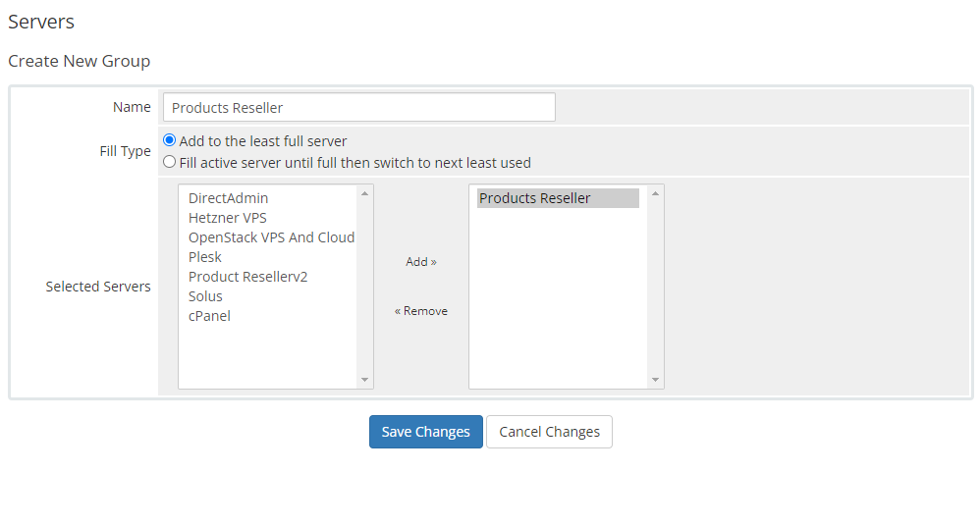Click up arrow of available servers scrollbar
The image size is (980, 525).
[x=365, y=193]
